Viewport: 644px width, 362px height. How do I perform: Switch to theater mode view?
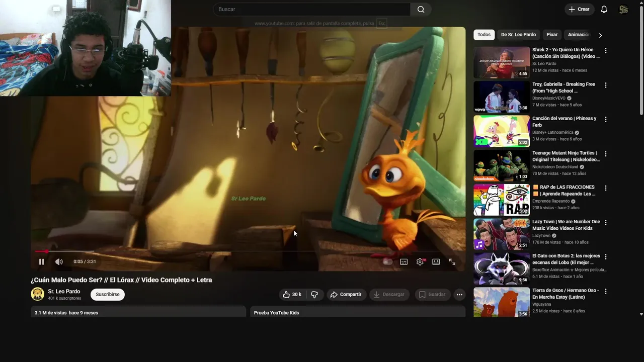click(436, 261)
